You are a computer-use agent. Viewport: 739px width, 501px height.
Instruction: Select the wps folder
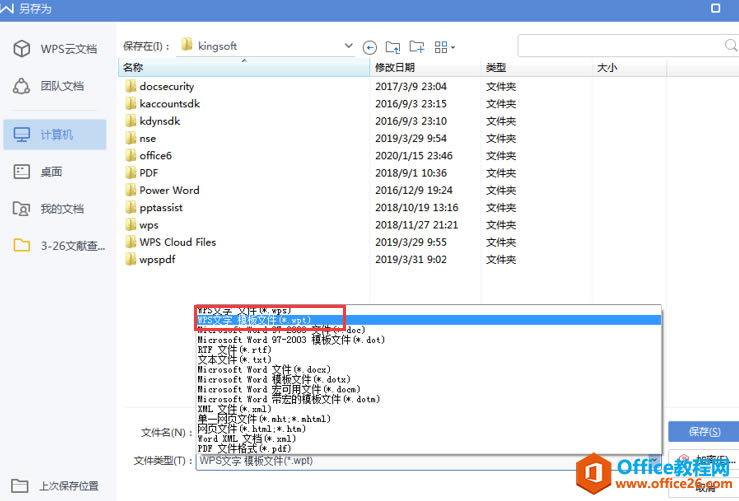142,225
